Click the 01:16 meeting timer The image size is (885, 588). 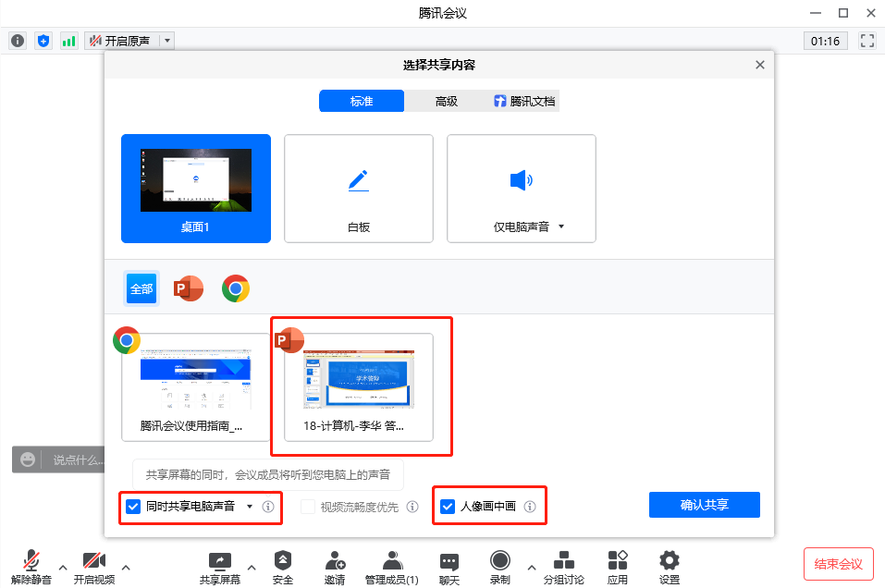click(x=825, y=41)
